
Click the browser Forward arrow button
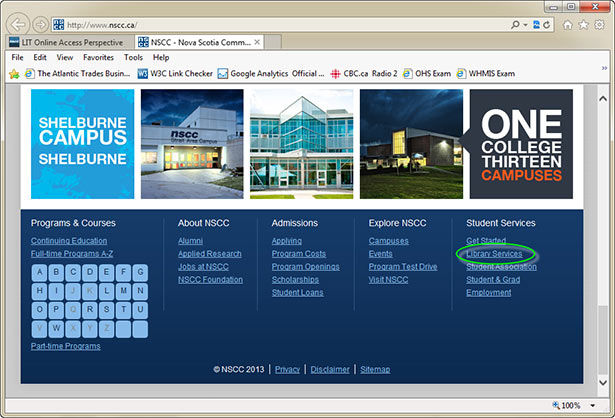point(40,23)
